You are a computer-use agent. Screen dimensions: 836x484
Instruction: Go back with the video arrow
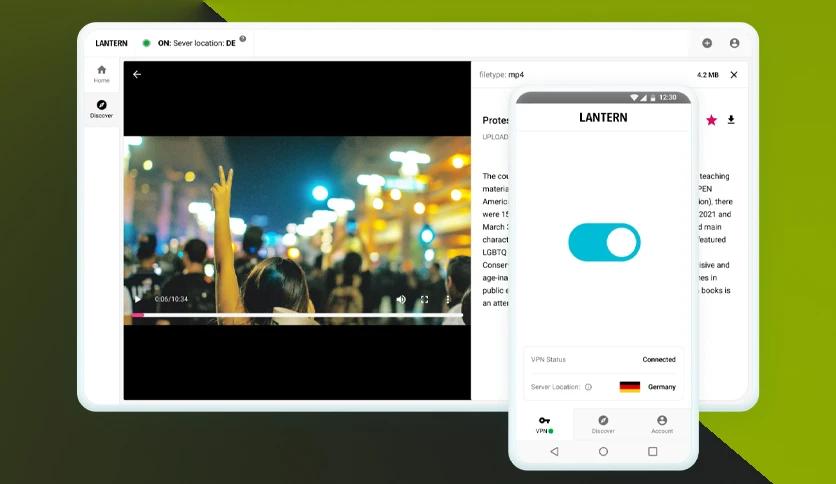click(x=137, y=75)
